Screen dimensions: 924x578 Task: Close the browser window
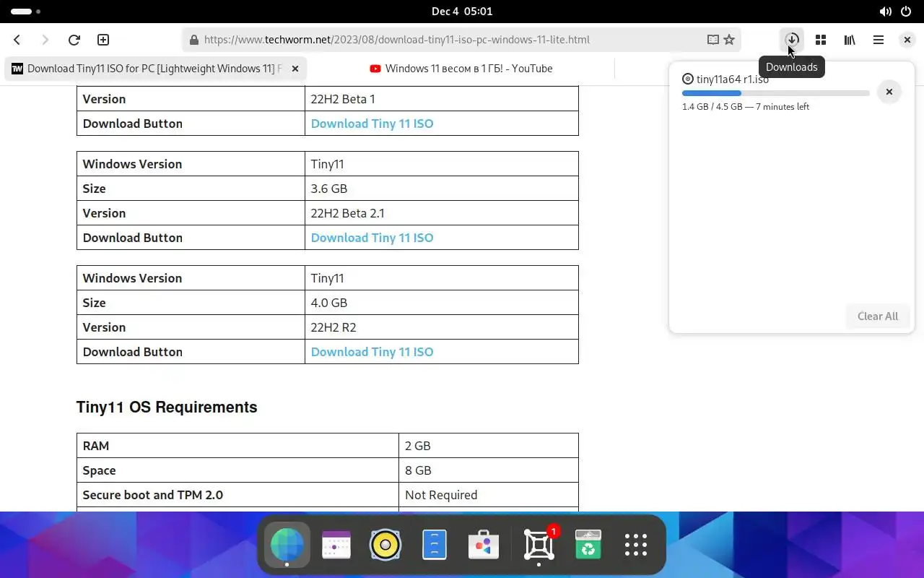(x=907, y=40)
